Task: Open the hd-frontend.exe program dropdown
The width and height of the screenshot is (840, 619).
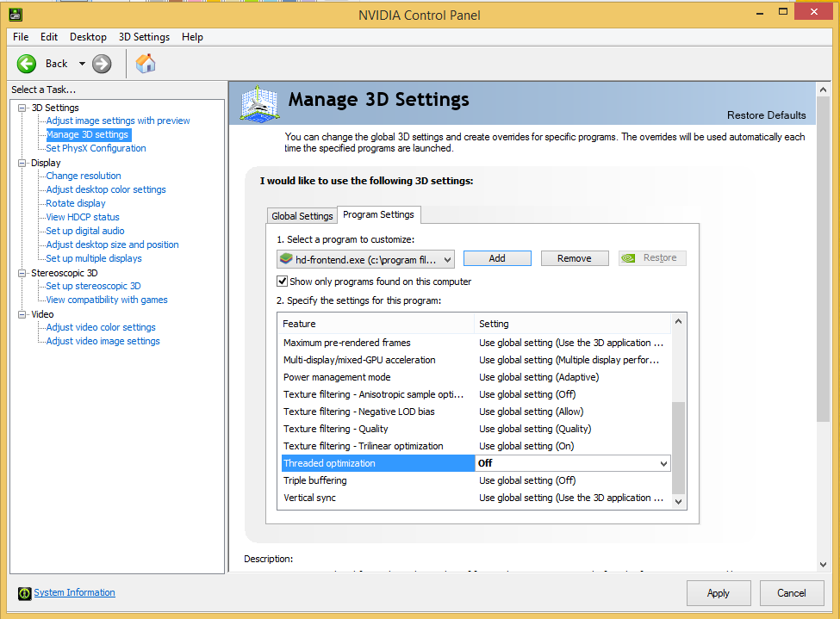Action: (366, 259)
